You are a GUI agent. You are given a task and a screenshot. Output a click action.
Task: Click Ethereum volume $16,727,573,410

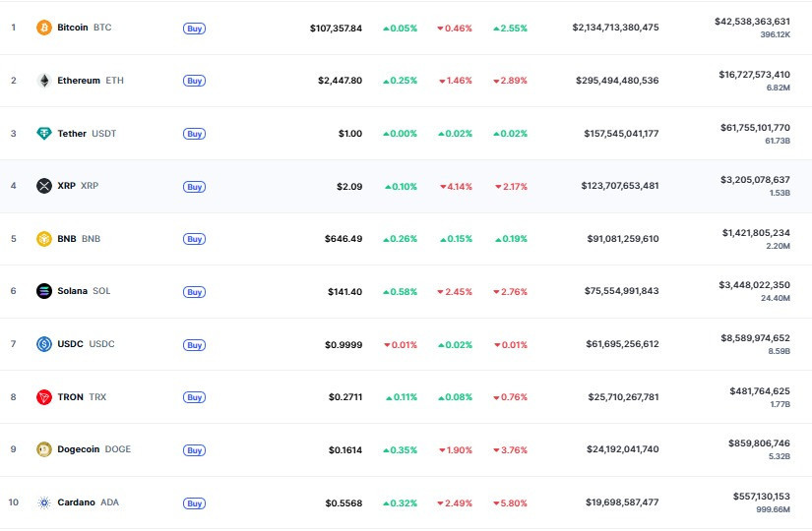pos(755,75)
